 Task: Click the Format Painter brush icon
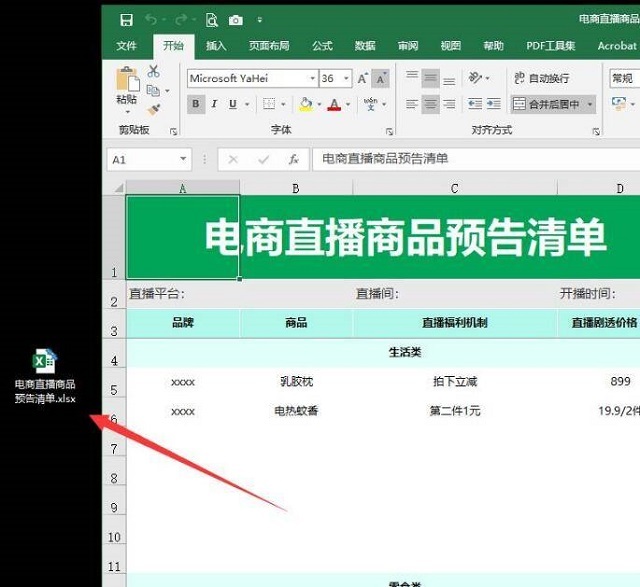point(154,109)
